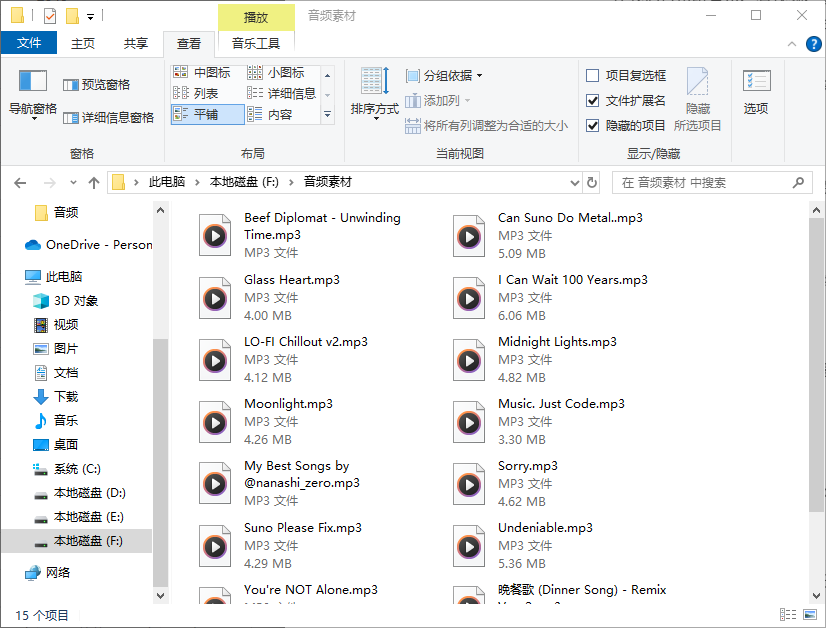Refresh the folder with the refresh icon
This screenshot has height=628, width=826.
point(590,183)
